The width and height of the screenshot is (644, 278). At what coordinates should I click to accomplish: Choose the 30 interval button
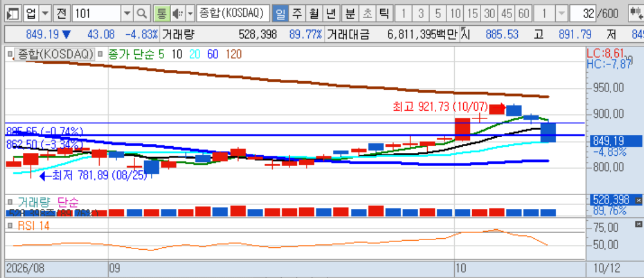[490, 14]
